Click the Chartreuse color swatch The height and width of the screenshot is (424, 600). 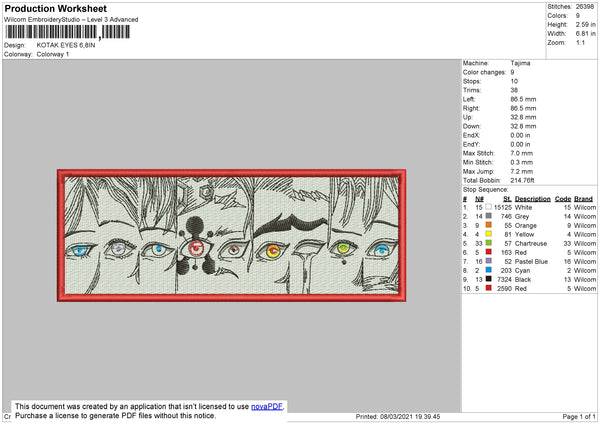488,243
